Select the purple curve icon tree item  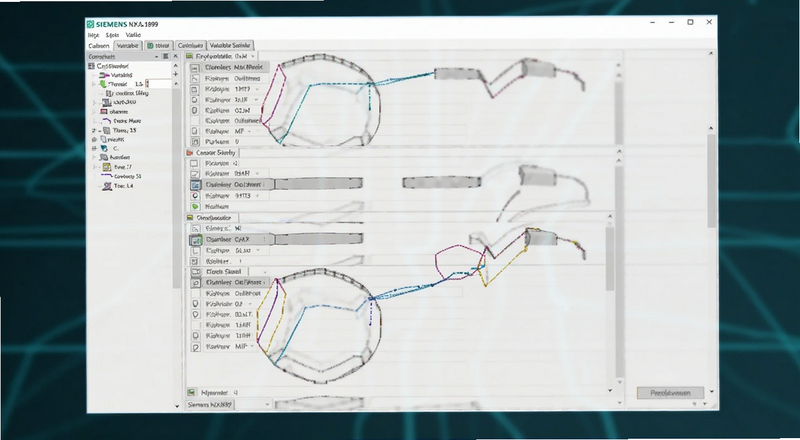[x=106, y=121]
